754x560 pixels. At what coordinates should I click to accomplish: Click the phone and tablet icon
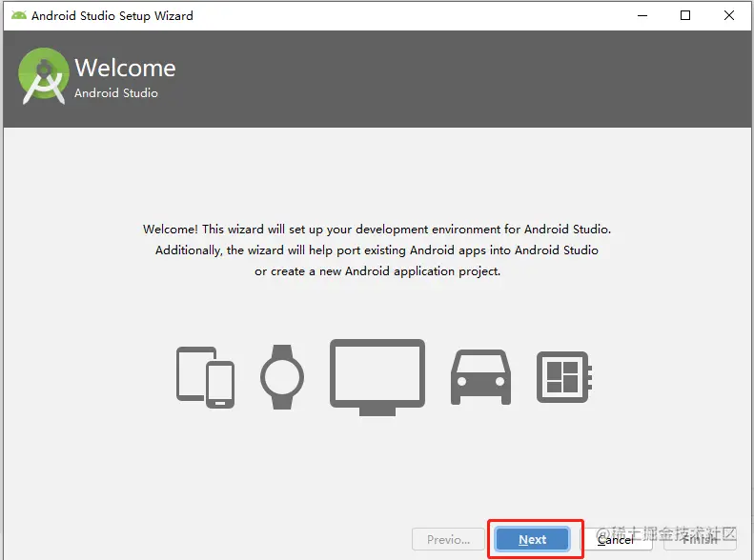(205, 377)
